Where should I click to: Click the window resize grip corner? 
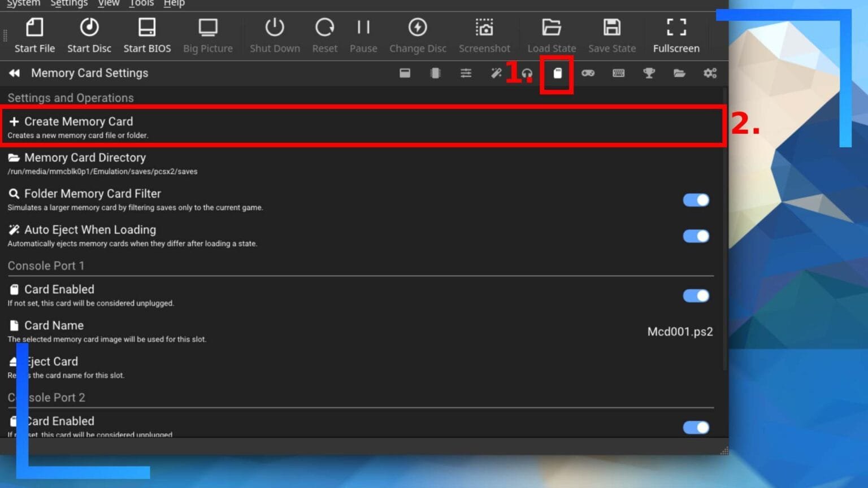(724, 450)
